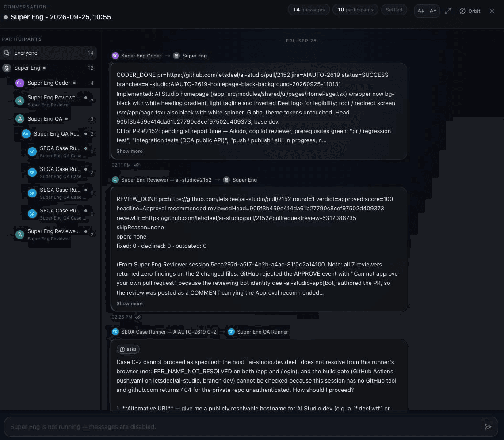
Task: Click the read-receipt checkmark next to 02:28 PM
Action: 138,317
